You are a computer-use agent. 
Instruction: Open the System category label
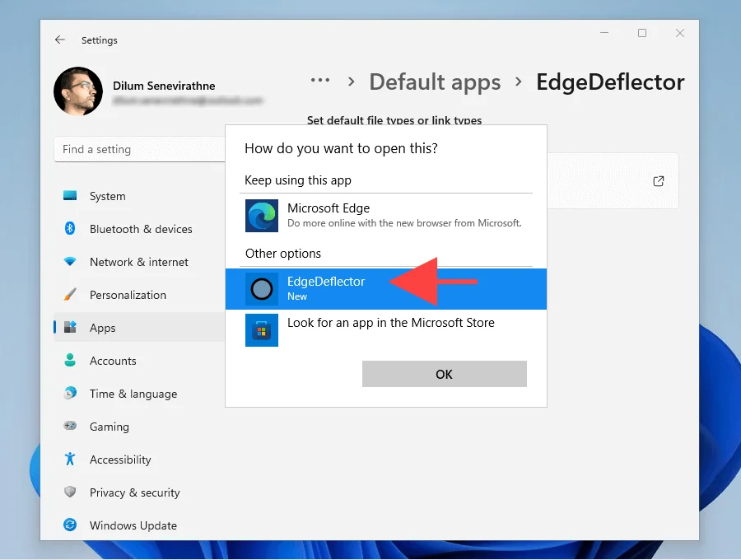[x=108, y=196]
